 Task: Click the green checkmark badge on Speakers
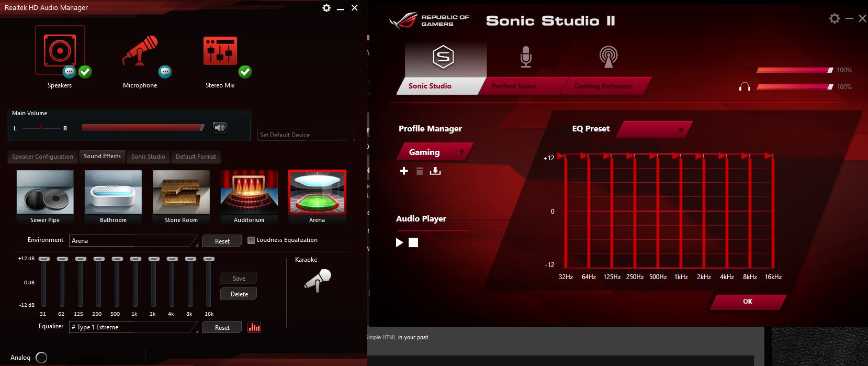85,72
